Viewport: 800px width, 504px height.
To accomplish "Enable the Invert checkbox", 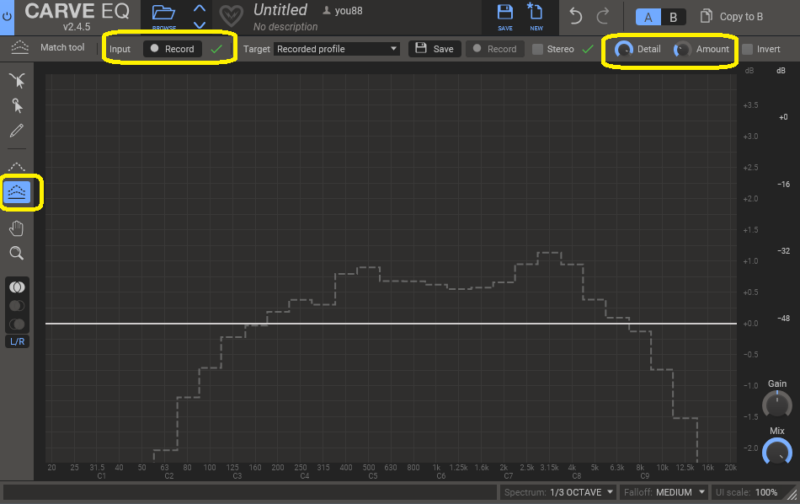I will (747, 49).
